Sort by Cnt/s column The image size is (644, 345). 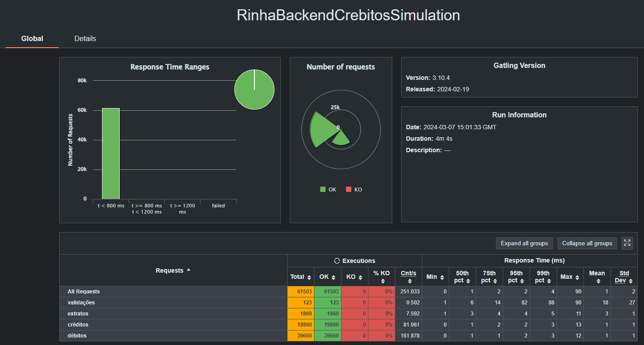pyautogui.click(x=409, y=277)
